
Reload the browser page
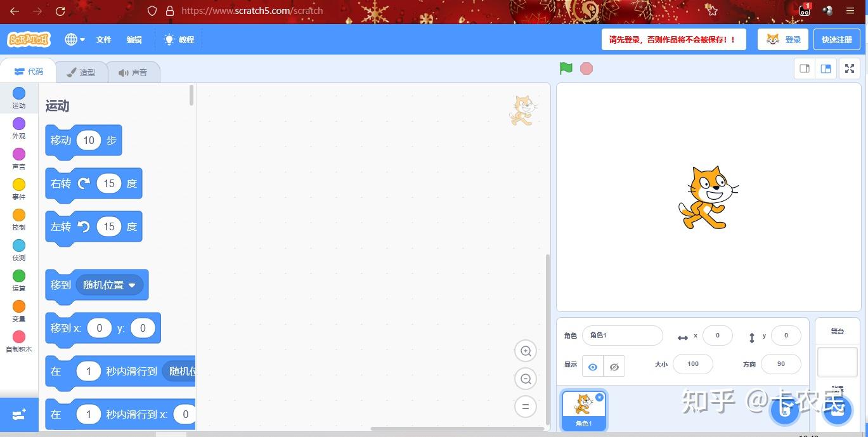[60, 11]
